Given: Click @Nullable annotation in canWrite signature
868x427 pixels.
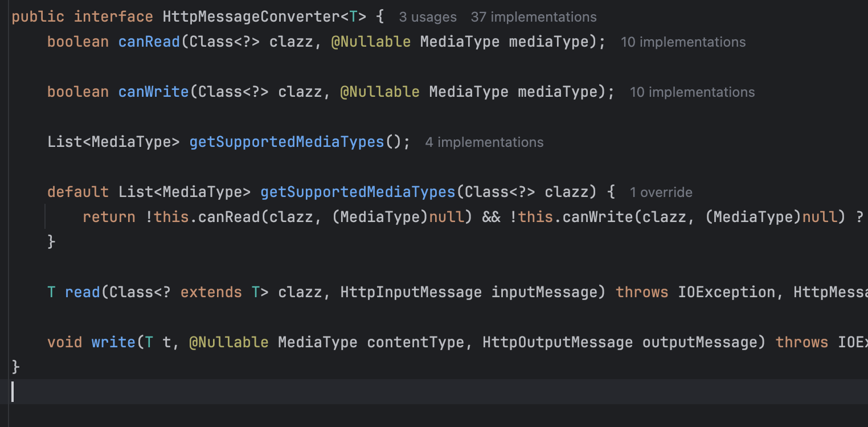Looking at the screenshot, I should [x=380, y=92].
